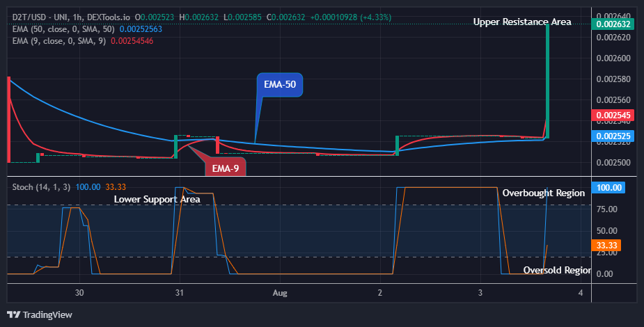644x327 pixels.
Task: Click the Lower Support Area label
Action: 157,200
